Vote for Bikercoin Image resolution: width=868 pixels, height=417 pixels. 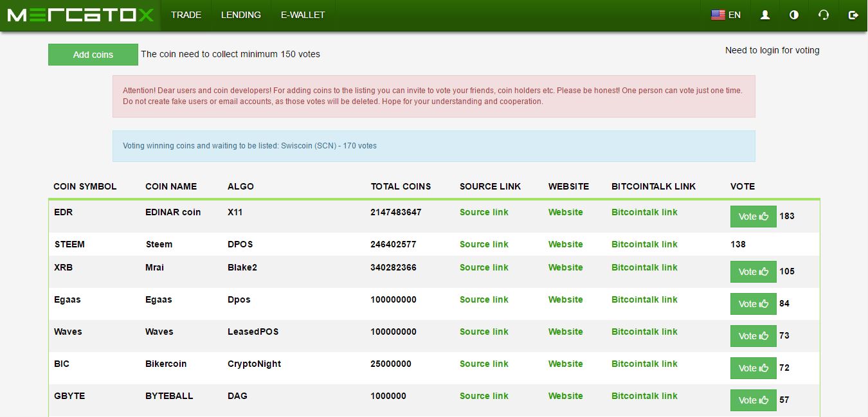[753, 368]
